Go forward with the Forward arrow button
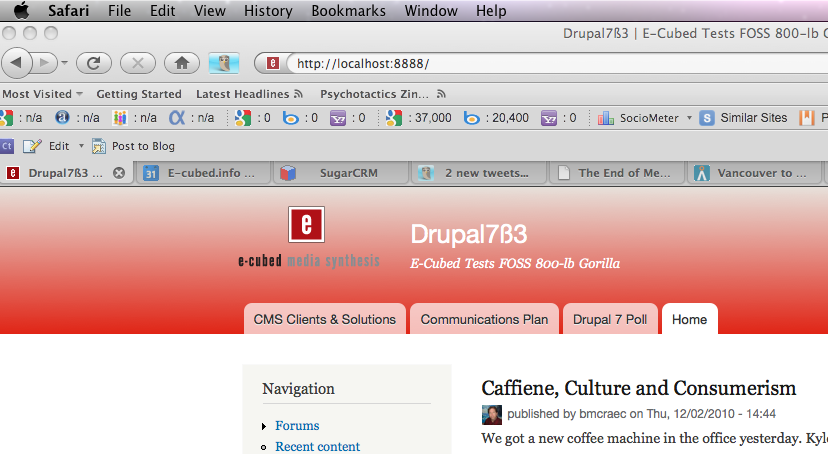Viewport: 828px width, 454px height. tap(44, 63)
